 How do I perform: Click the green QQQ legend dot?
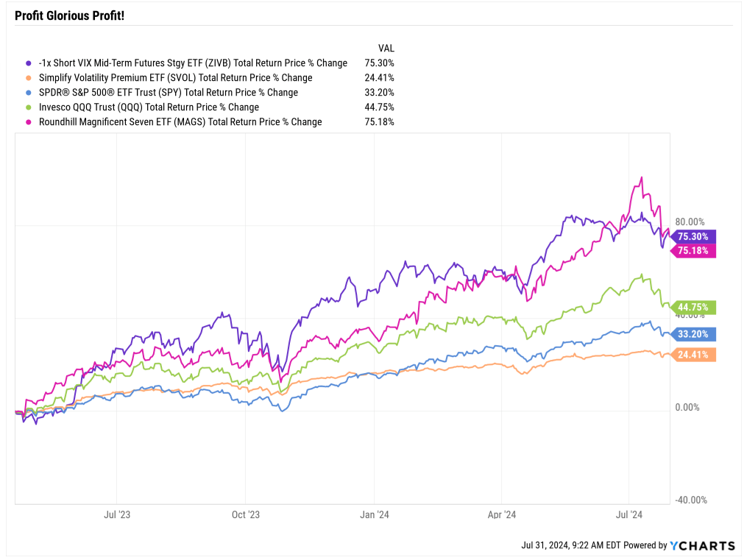click(28, 107)
